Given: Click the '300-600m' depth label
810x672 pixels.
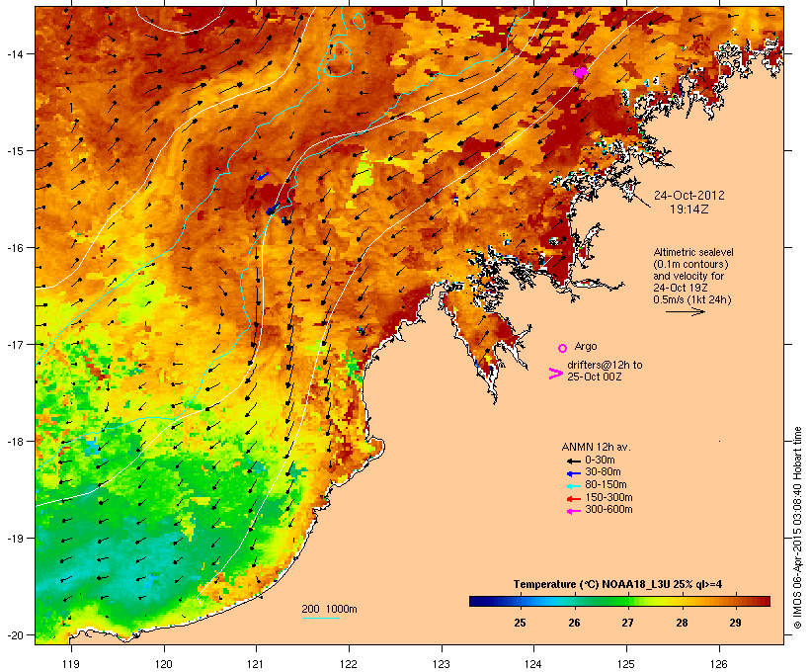Looking at the screenshot, I should tap(608, 509).
